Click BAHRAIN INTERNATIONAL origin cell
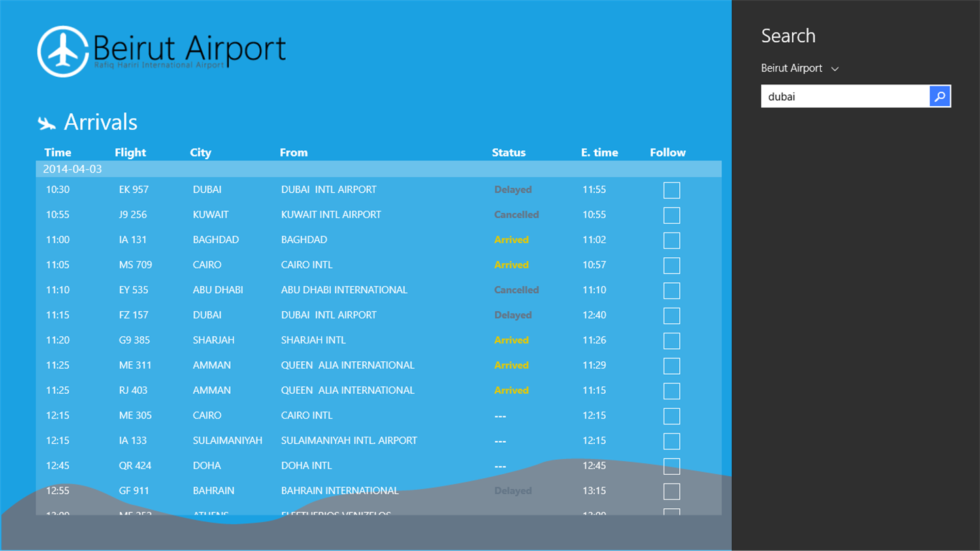Image resolution: width=980 pixels, height=551 pixels. point(340,491)
